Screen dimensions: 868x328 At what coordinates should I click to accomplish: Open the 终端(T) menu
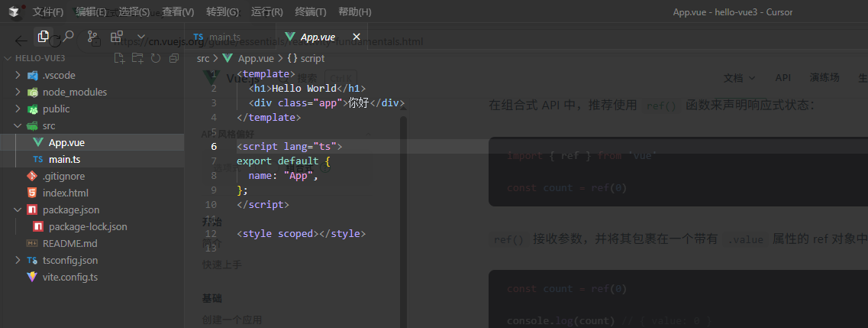click(x=311, y=11)
